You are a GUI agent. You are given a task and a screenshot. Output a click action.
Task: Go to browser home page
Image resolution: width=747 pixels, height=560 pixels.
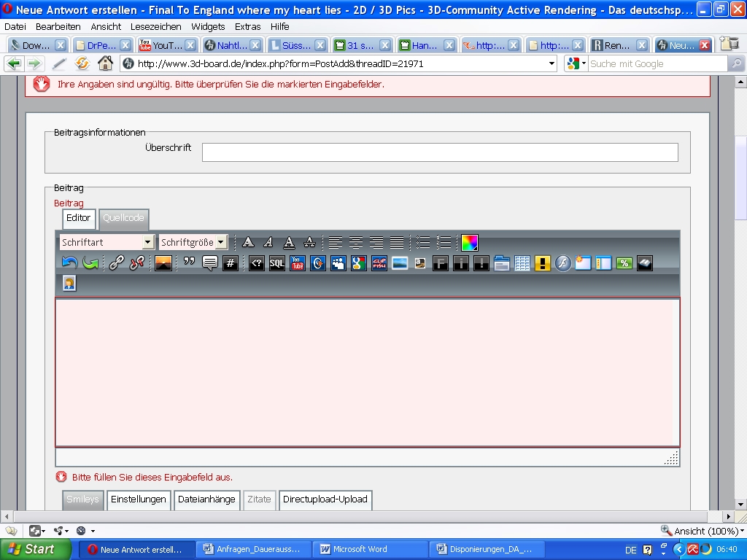[105, 63]
